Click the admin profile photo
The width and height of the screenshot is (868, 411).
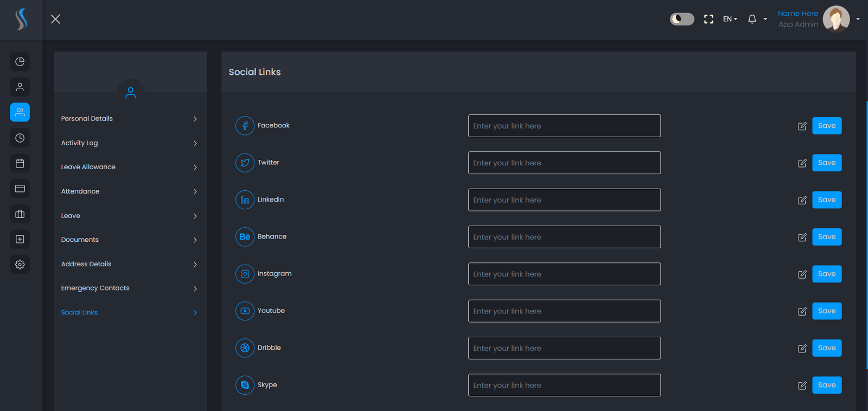tap(836, 19)
